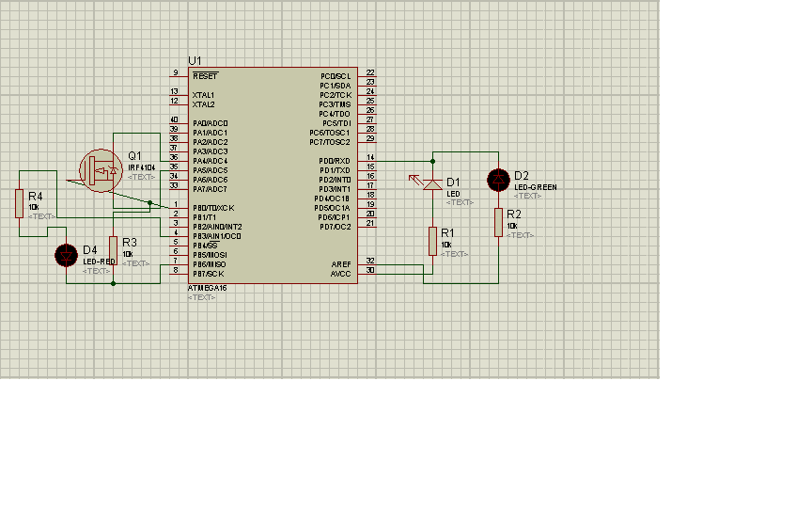Click the PD7/OC2 pin name
812x508 pixels.
[335, 227]
